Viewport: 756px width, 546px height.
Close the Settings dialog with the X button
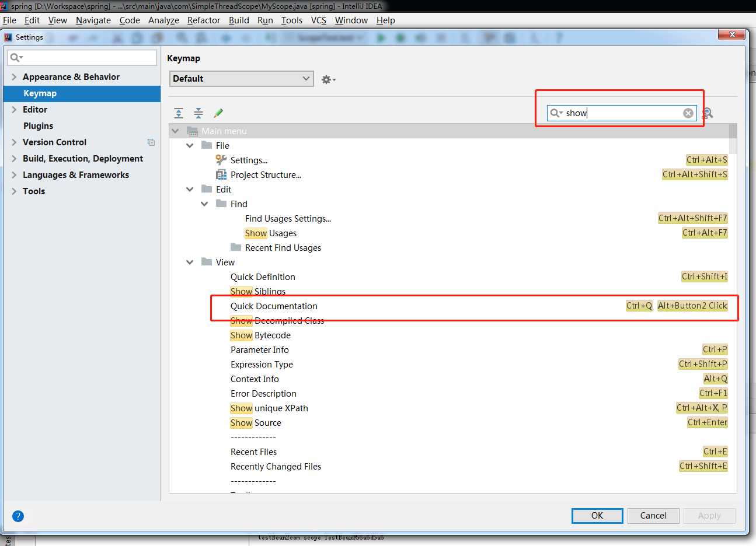(x=731, y=35)
